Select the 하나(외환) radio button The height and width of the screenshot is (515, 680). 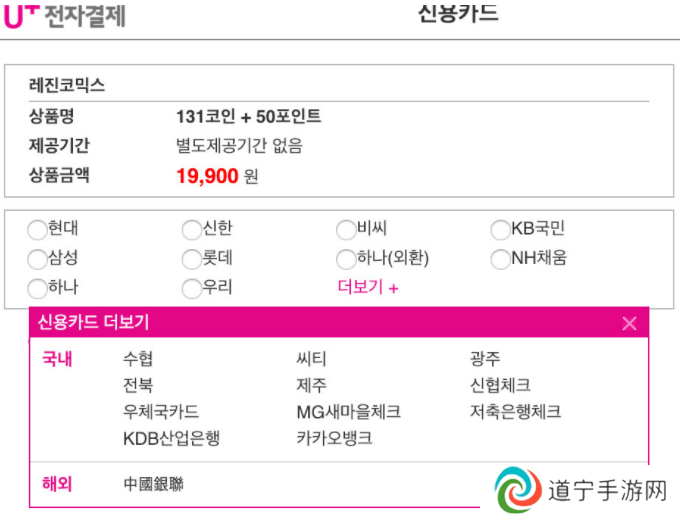pyautogui.click(x=346, y=259)
